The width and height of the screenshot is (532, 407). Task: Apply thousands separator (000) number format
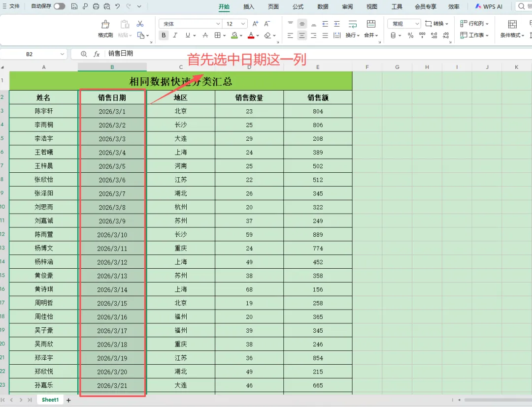[422, 35]
